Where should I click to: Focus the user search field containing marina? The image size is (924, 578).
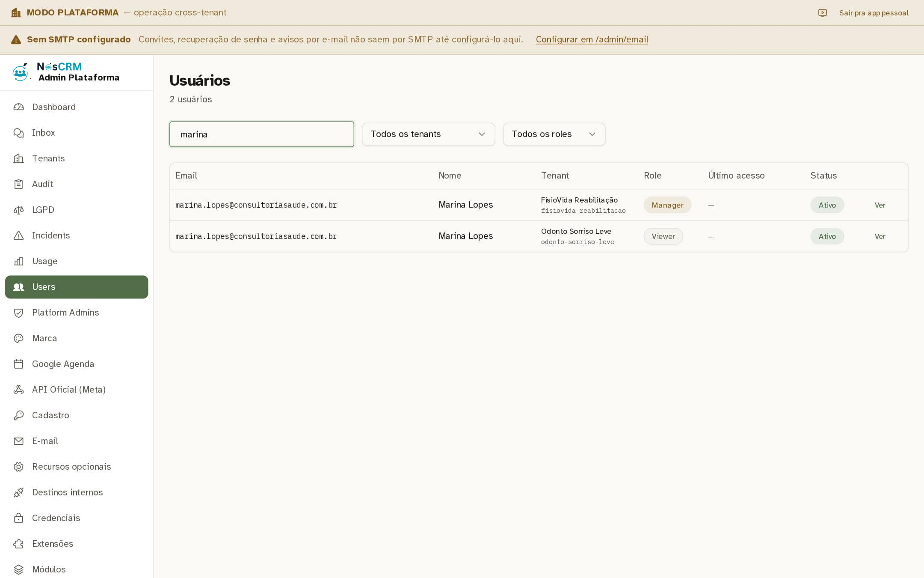[x=262, y=134]
